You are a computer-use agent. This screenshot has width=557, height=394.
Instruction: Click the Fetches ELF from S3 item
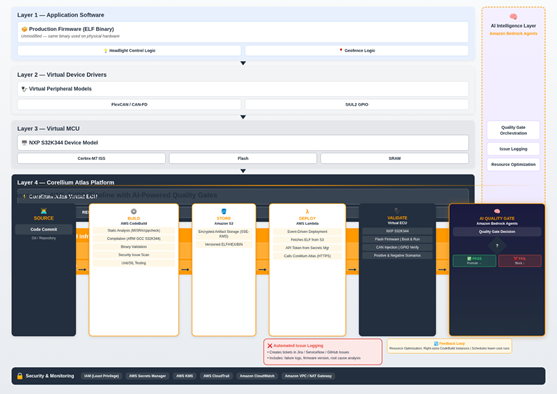coord(307,240)
